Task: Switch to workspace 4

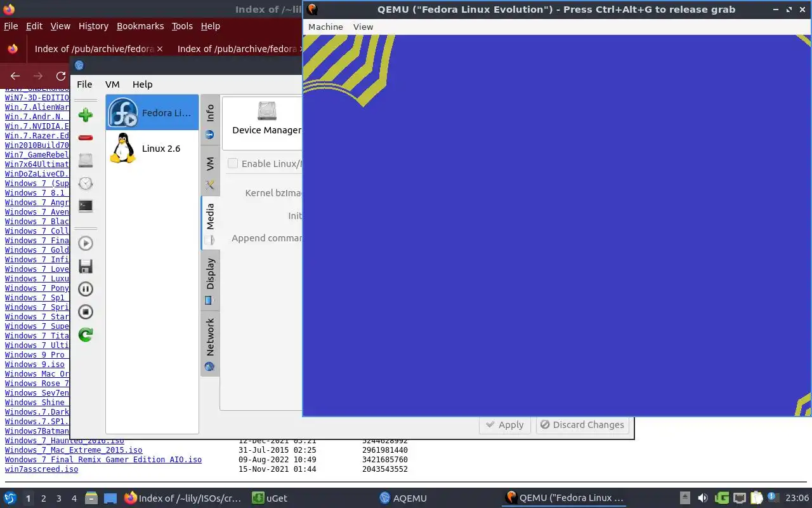Action: pos(74,498)
